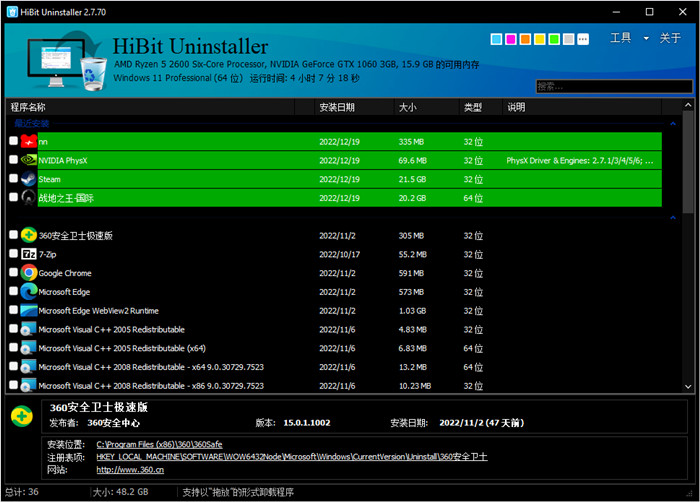Screen dimensions: 700x502
Task: Click the HiBit Uninstaller header logo
Action: (65, 60)
